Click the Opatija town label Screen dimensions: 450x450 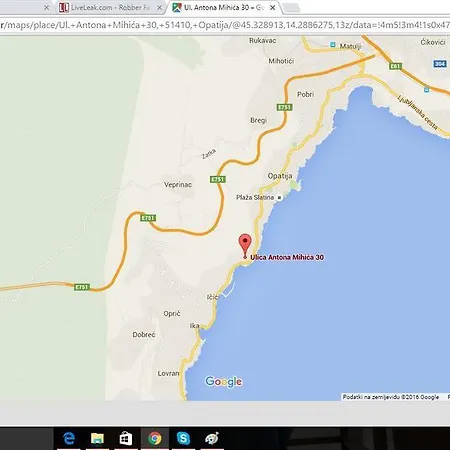coord(280,176)
